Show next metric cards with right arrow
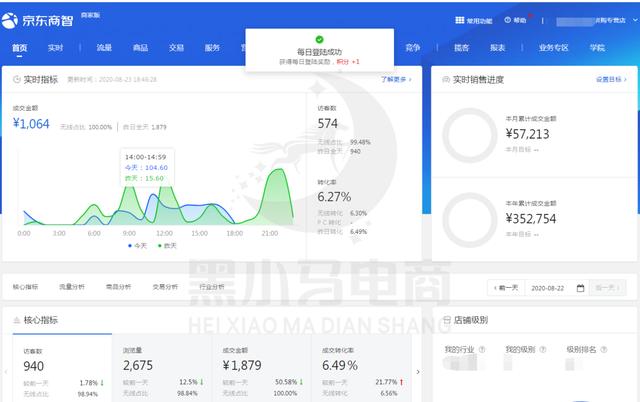This screenshot has height=402, width=640. 418,372
